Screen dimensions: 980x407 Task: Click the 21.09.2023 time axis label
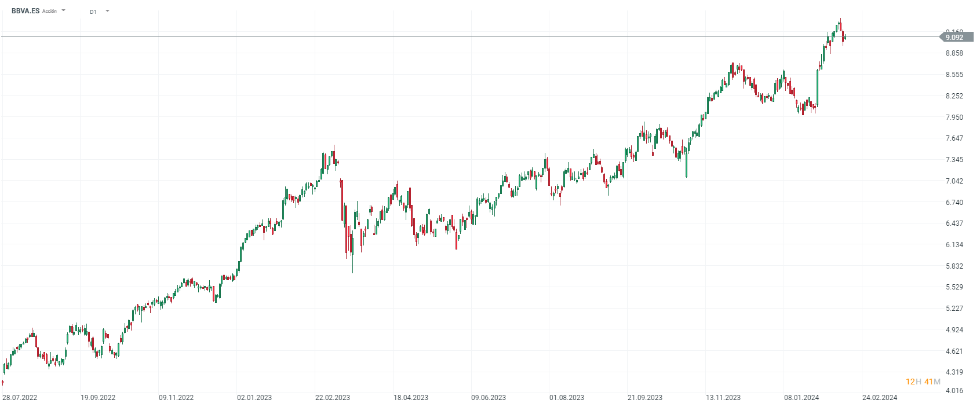point(645,398)
